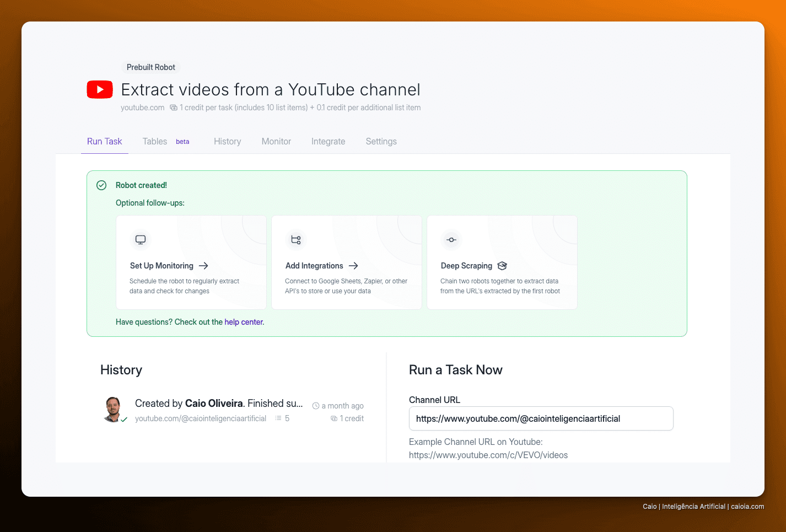Click the 'Extract videos from a YouTube channel' title

(x=271, y=89)
